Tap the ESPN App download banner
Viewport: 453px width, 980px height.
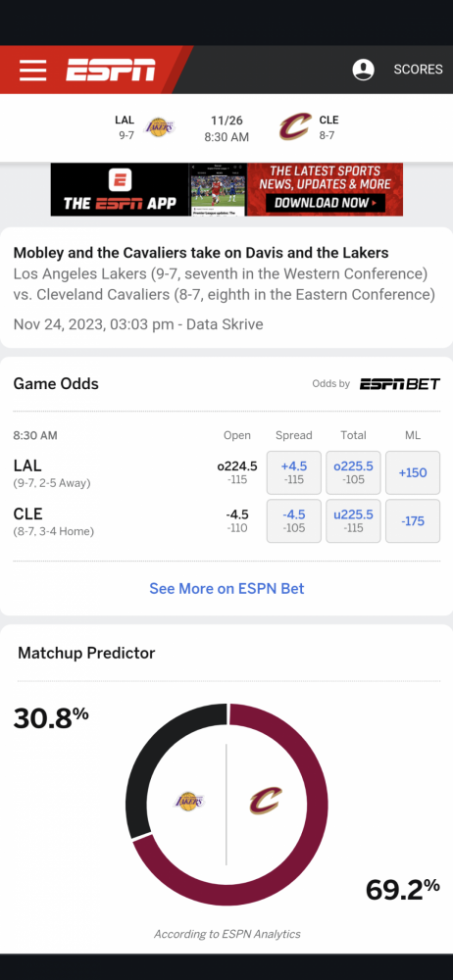pyautogui.click(x=226, y=189)
